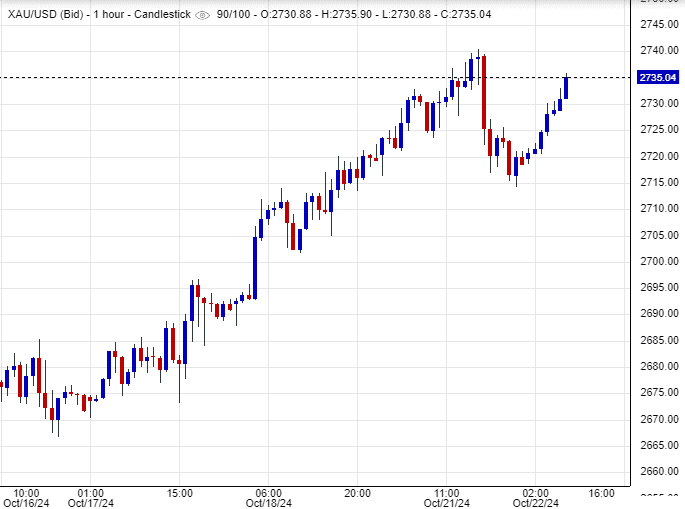Click the 16:00 time axis label
685x509 pixels.
click(x=601, y=492)
